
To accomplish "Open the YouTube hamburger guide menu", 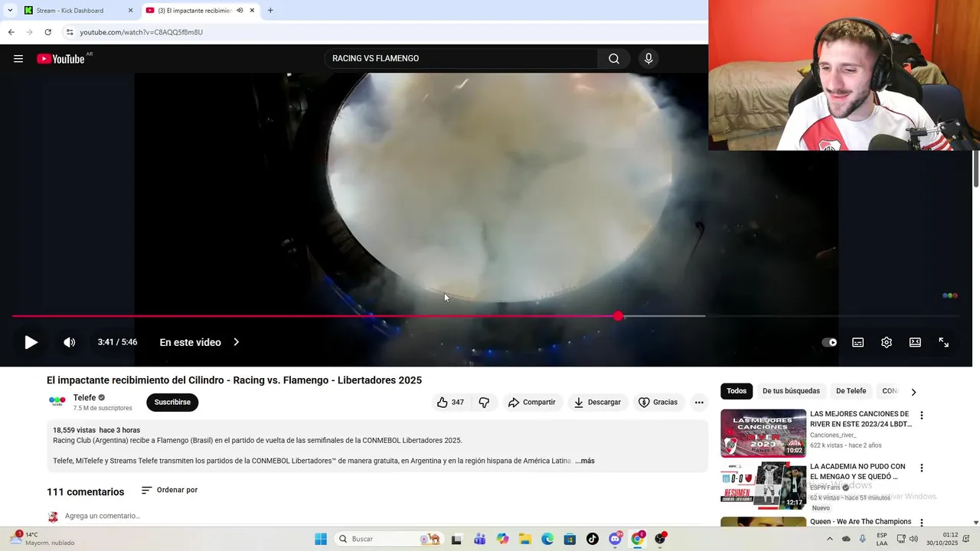I will [x=18, y=59].
